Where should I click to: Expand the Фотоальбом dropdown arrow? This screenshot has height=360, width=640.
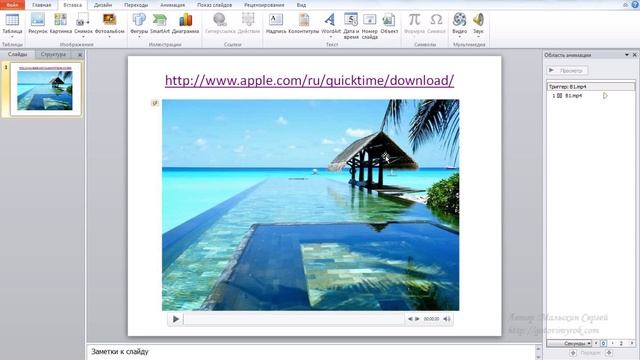(109, 37)
